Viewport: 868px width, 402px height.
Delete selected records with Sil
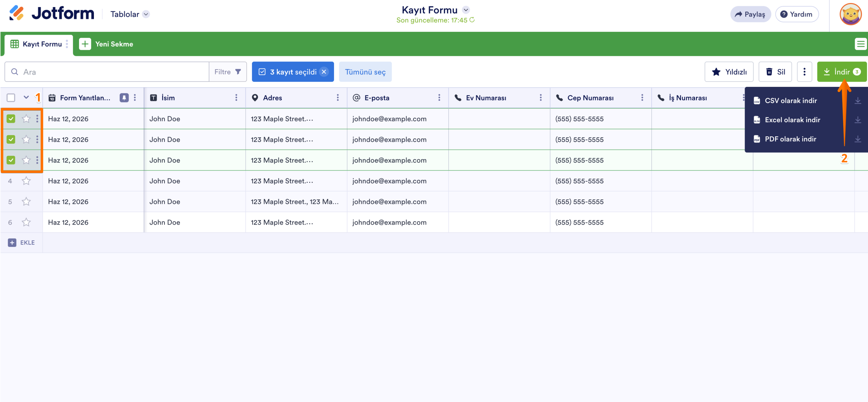click(x=775, y=72)
